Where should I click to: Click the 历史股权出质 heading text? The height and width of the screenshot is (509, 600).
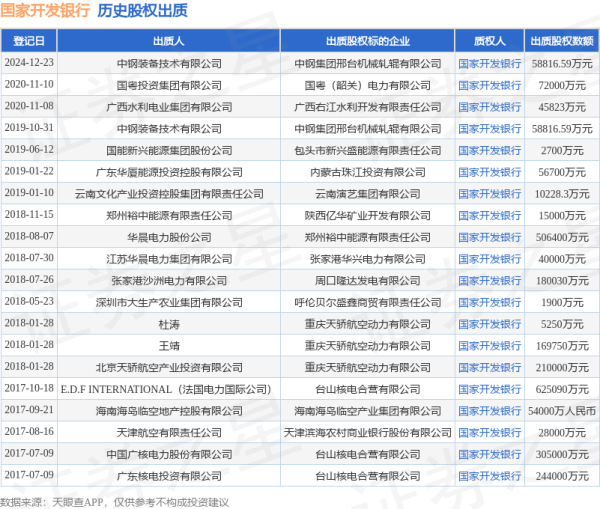coord(142,10)
